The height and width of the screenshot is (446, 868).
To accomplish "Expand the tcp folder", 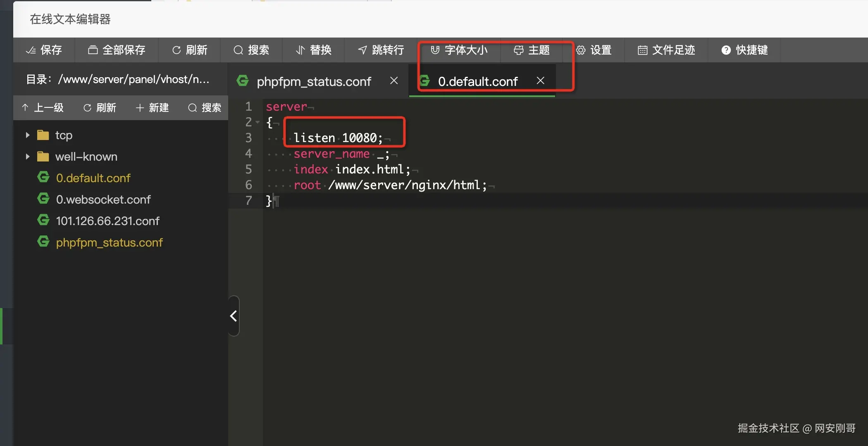I will point(28,135).
